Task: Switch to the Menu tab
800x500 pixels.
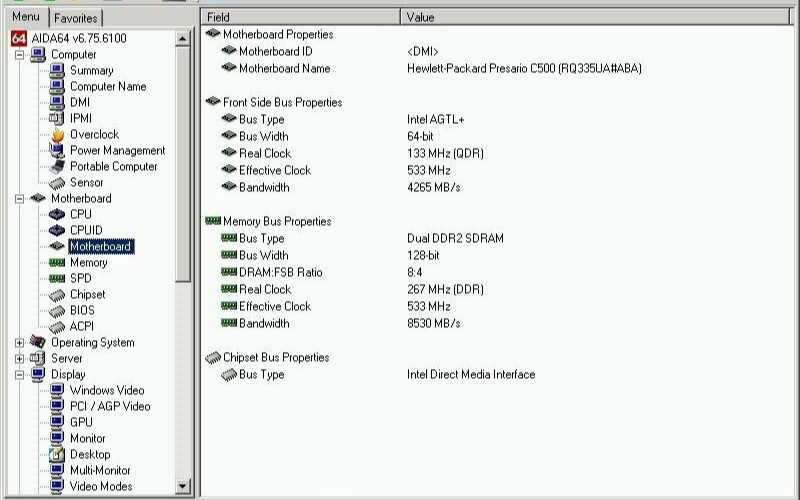Action: tap(26, 17)
